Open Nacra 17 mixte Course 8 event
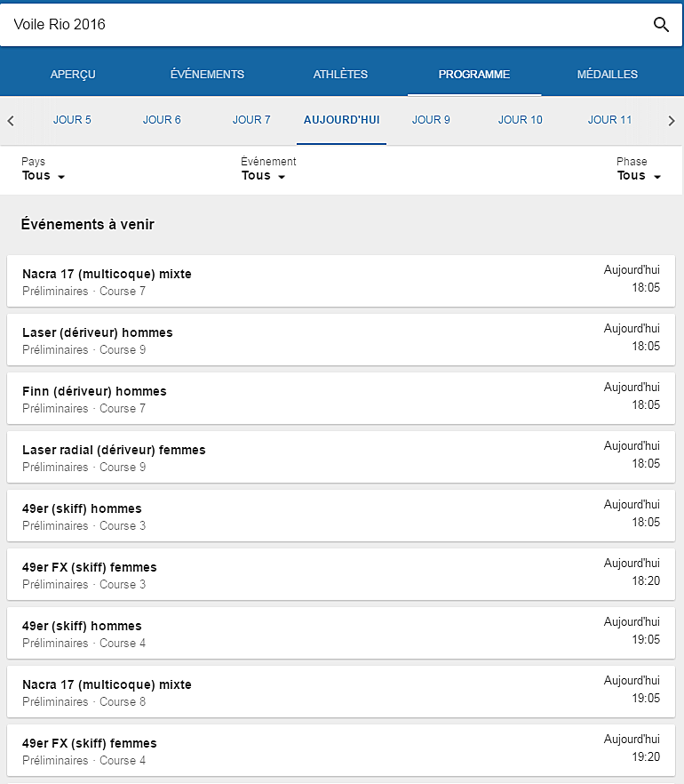 (341, 692)
